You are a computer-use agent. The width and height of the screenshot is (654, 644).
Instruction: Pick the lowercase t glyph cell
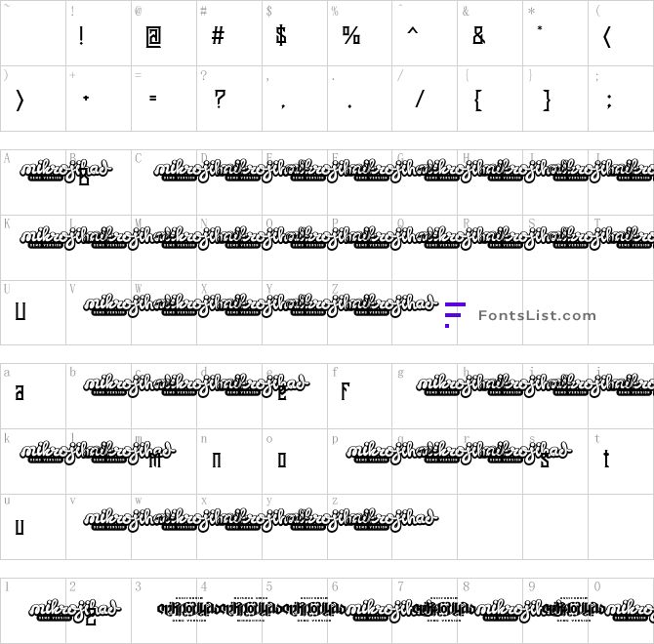[606, 459]
